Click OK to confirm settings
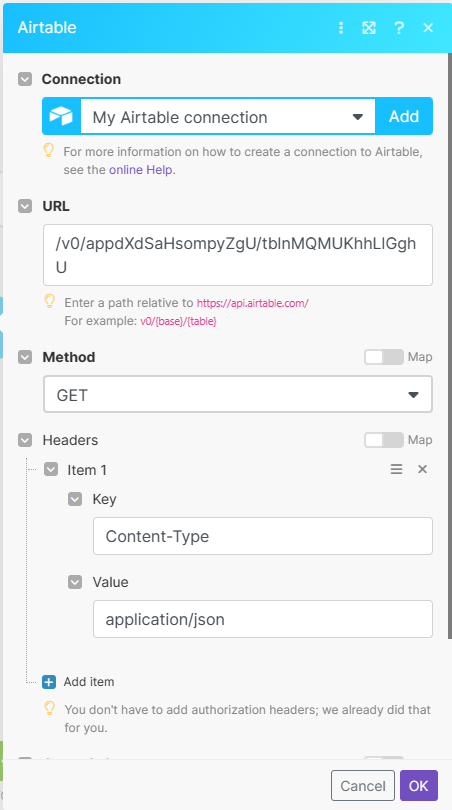This screenshot has height=810, width=452. click(418, 786)
